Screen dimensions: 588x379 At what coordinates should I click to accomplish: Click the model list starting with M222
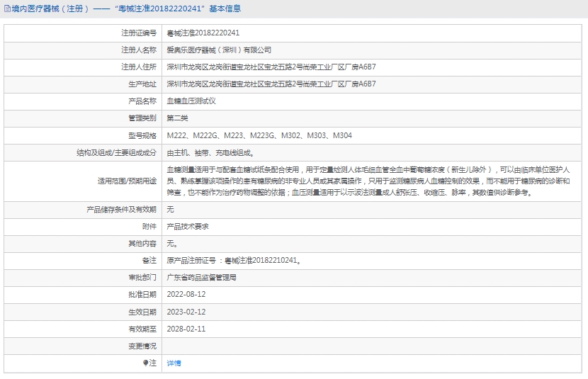259,135
